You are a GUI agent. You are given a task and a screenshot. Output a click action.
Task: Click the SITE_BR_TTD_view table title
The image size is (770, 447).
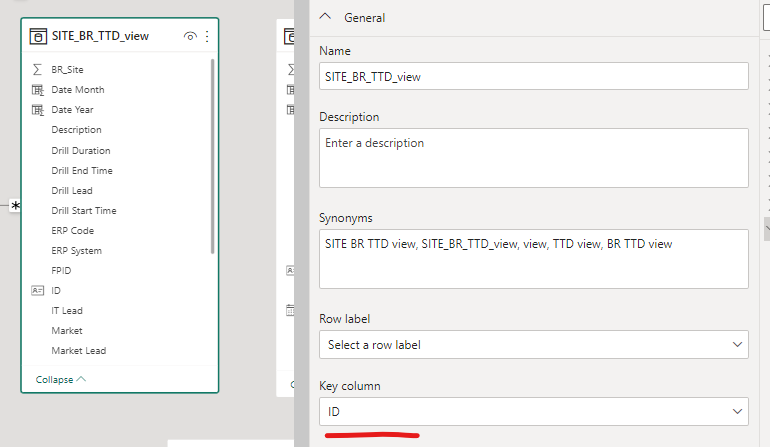(x=100, y=36)
